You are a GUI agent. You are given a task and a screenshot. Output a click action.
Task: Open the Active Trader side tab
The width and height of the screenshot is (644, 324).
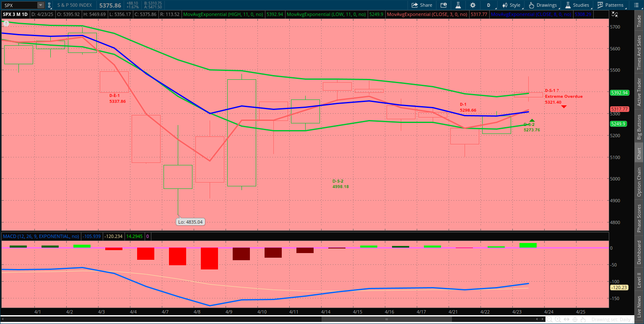pos(639,92)
